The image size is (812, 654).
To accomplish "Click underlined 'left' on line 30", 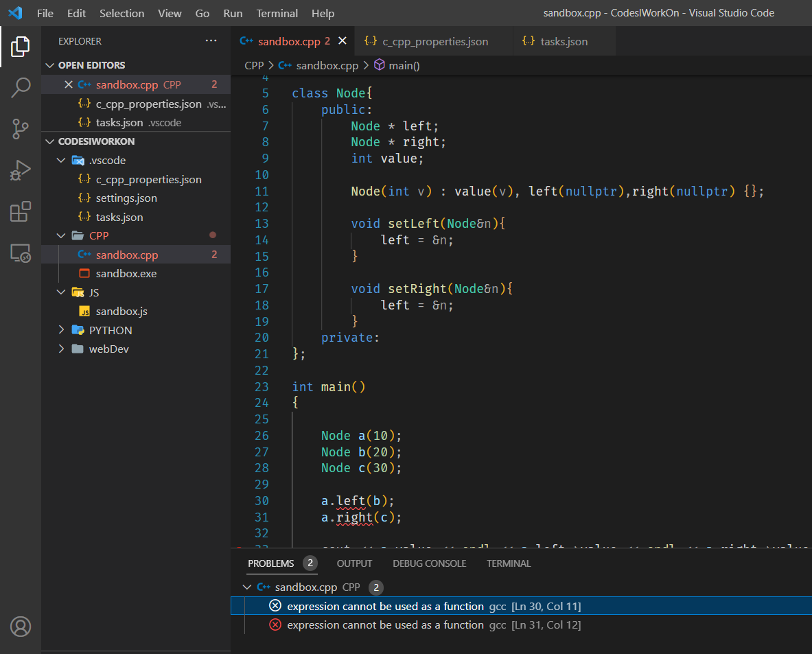I will pos(351,501).
